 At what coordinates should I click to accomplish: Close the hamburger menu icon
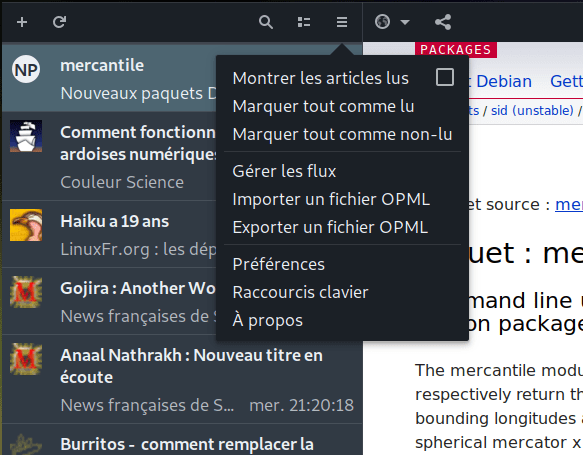[342, 22]
